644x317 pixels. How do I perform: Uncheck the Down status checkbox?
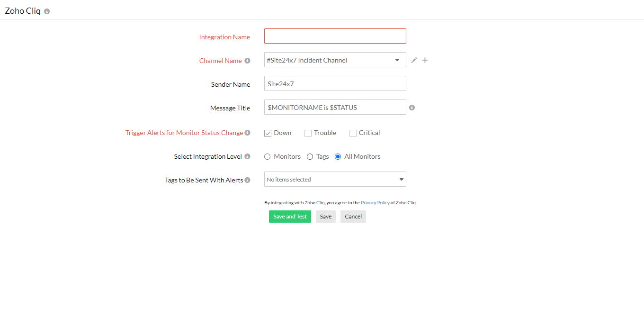tap(268, 133)
